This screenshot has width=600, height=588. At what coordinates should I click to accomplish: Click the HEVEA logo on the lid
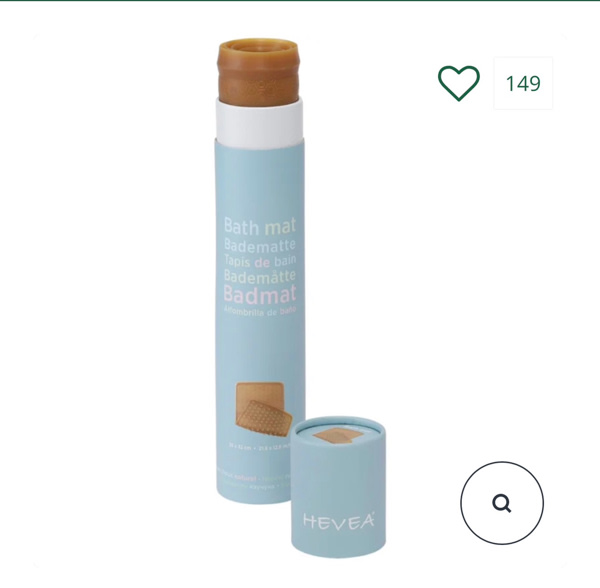click(339, 521)
